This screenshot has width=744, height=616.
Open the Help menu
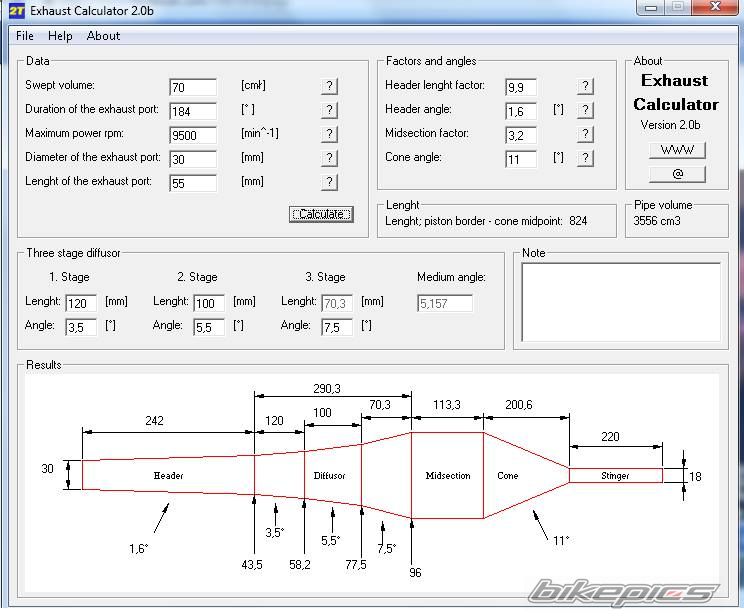click(x=60, y=36)
